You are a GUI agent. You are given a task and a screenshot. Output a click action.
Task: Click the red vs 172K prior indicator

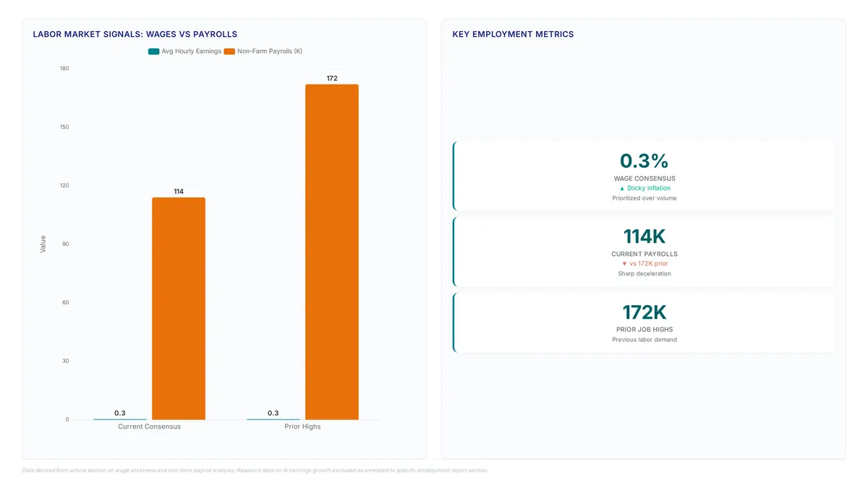coord(644,264)
